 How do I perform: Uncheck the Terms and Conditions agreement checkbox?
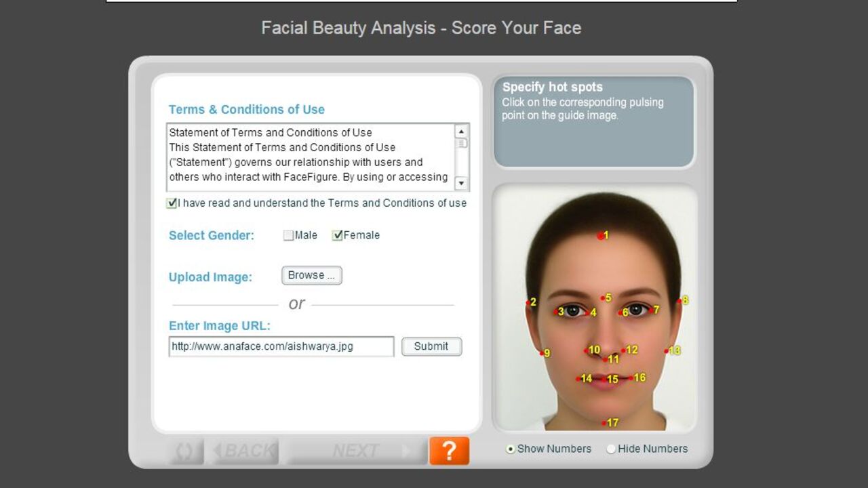(x=172, y=203)
